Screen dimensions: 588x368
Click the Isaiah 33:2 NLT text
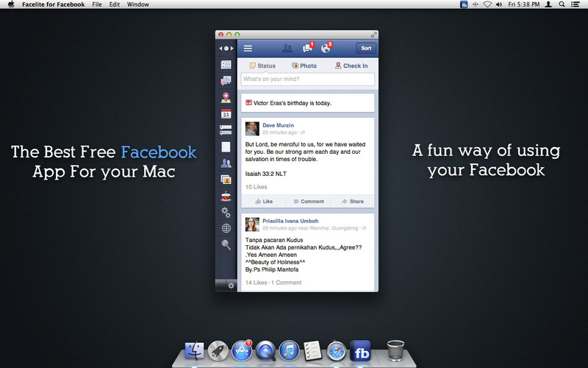click(266, 174)
